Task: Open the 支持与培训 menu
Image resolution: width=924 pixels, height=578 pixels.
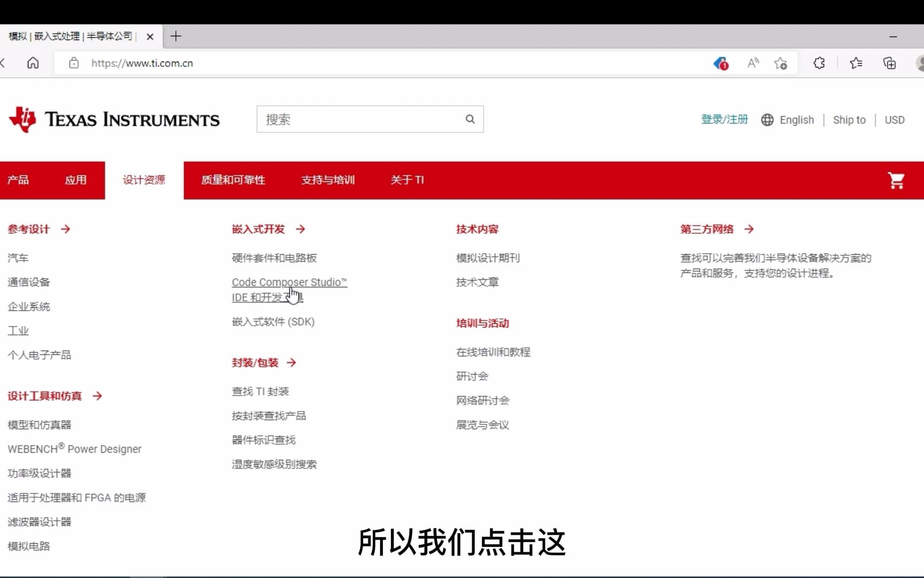Action: coord(328,180)
